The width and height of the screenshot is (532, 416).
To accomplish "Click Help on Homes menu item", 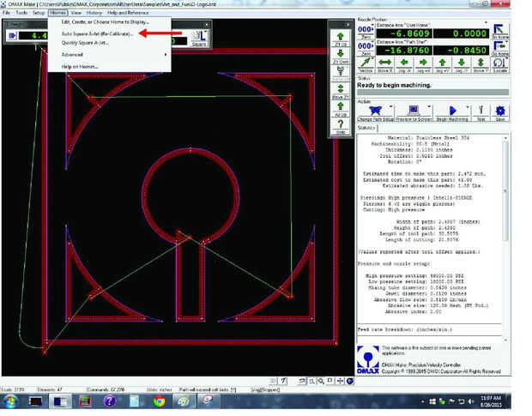I will click(78, 67).
